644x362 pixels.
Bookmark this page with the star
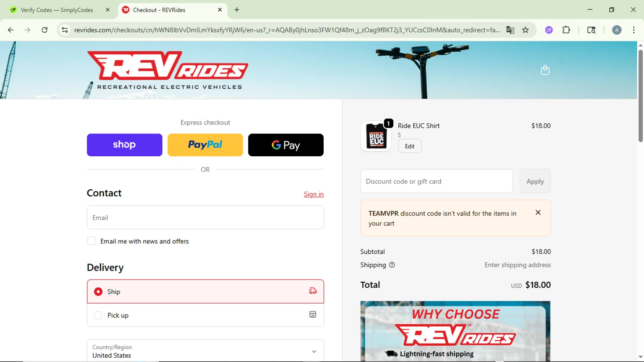click(526, 30)
